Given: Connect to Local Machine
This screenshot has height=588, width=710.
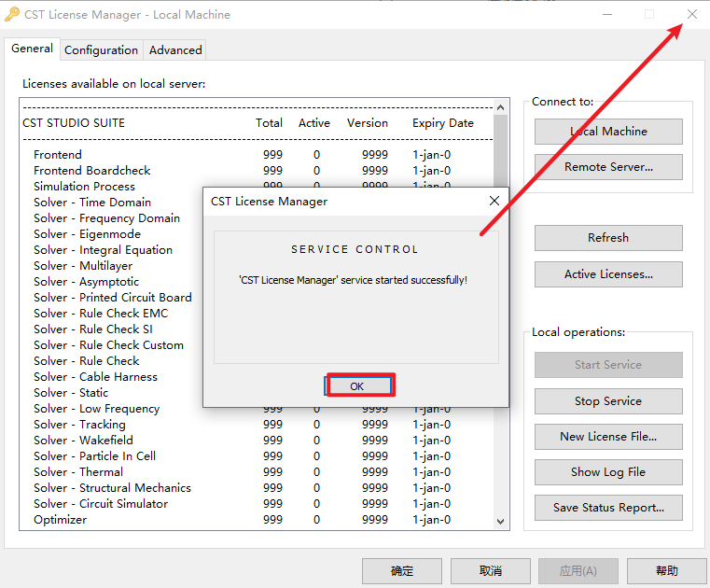Looking at the screenshot, I should click(x=608, y=132).
